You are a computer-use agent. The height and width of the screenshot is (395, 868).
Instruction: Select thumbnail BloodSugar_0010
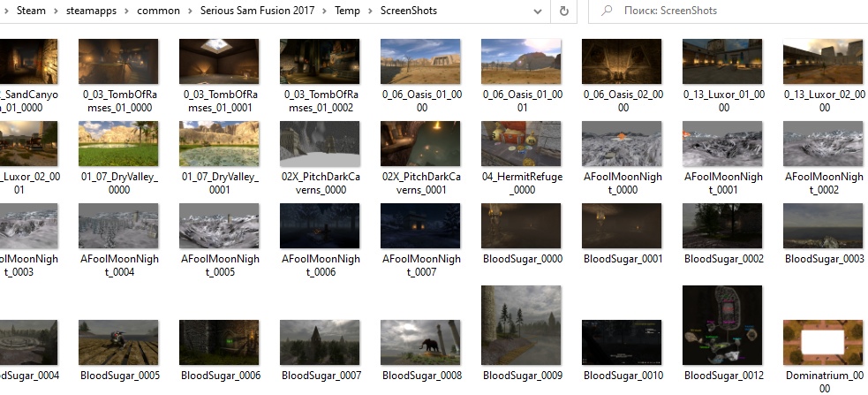623,343
